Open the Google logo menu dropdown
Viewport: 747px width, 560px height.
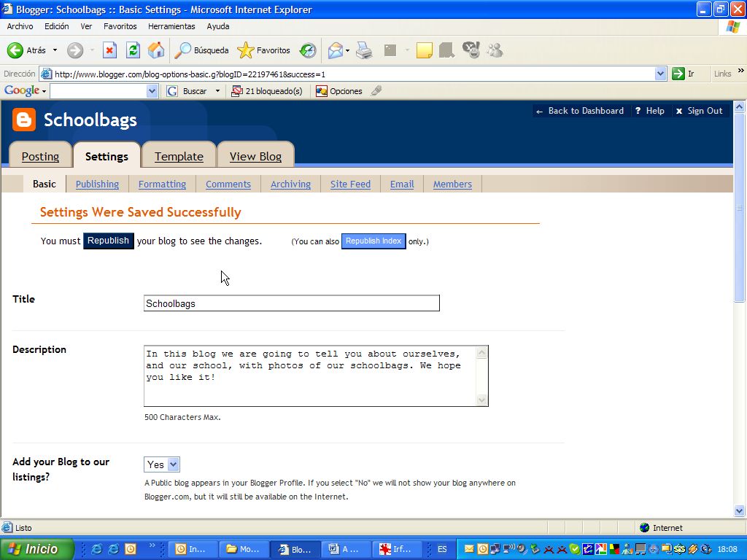[44, 91]
